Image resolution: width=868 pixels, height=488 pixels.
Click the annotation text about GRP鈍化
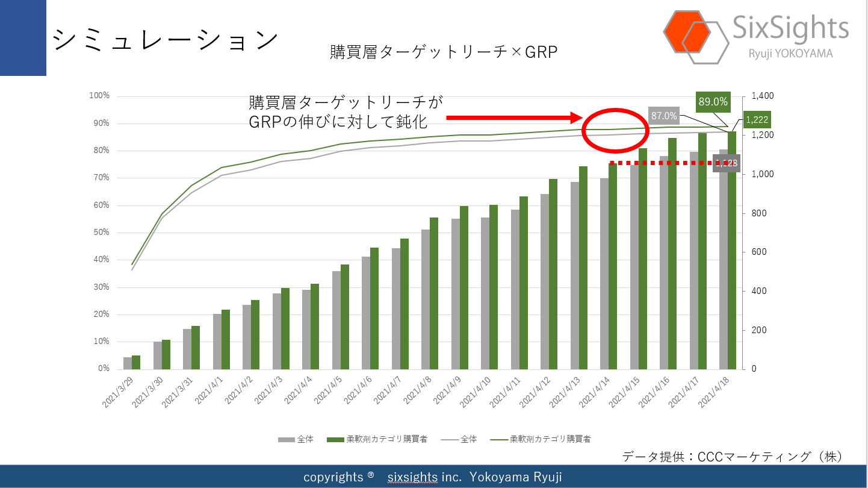point(346,111)
